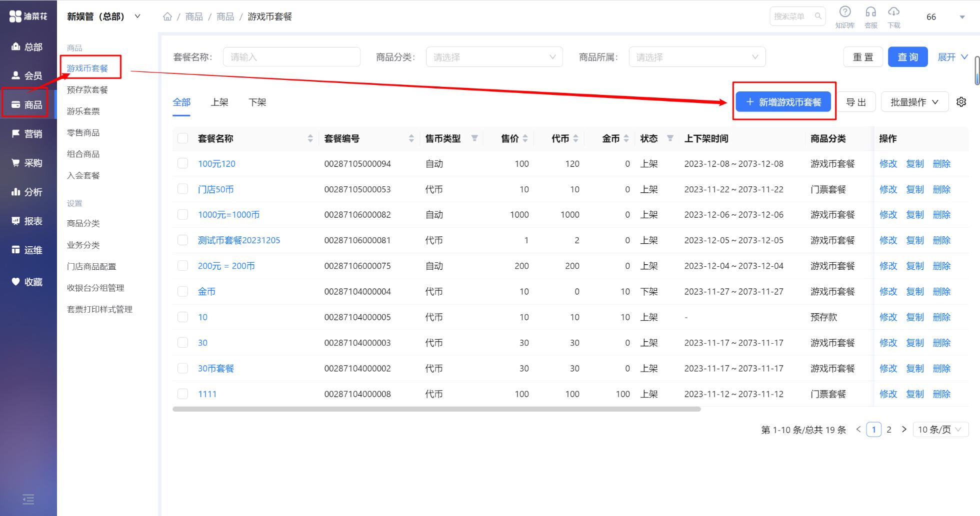
Task: Click the 导出 button
Action: (x=856, y=102)
